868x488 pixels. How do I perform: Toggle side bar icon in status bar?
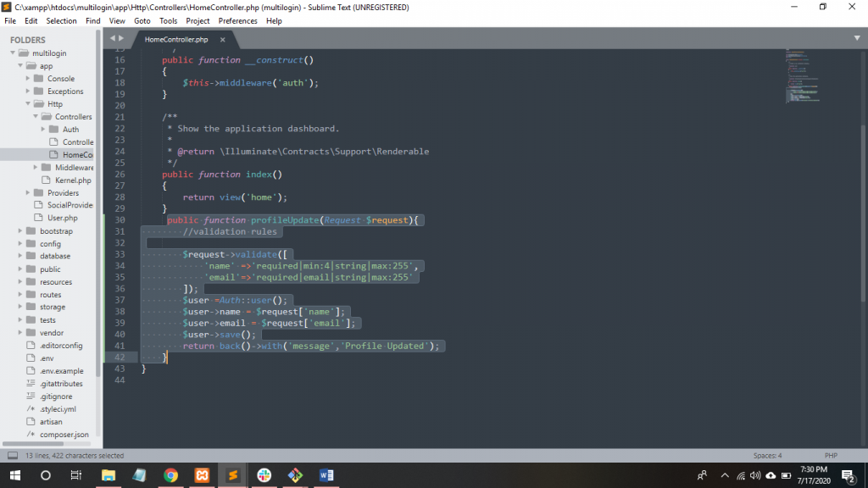tap(13, 456)
